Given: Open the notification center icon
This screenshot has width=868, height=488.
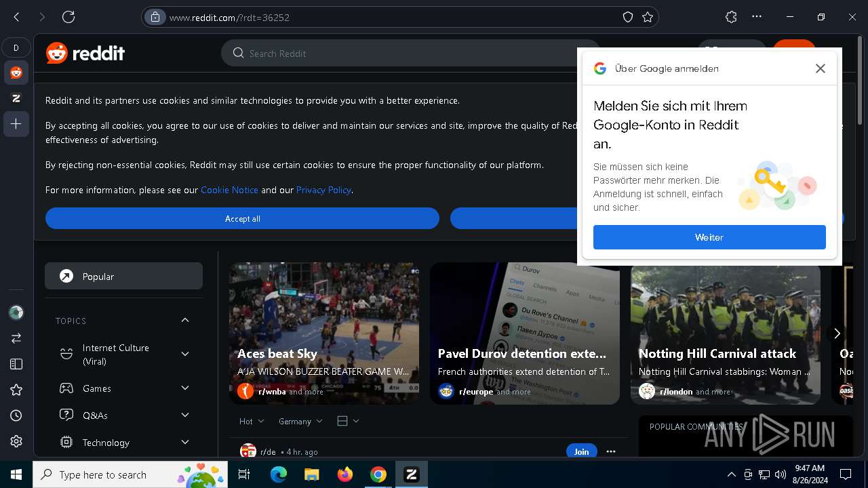Looking at the screenshot, I should point(846,474).
